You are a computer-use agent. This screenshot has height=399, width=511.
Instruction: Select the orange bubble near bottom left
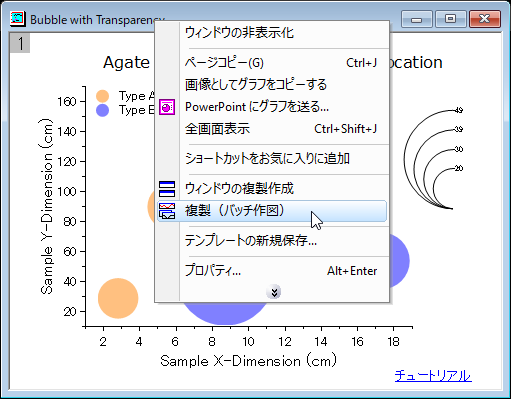point(118,298)
